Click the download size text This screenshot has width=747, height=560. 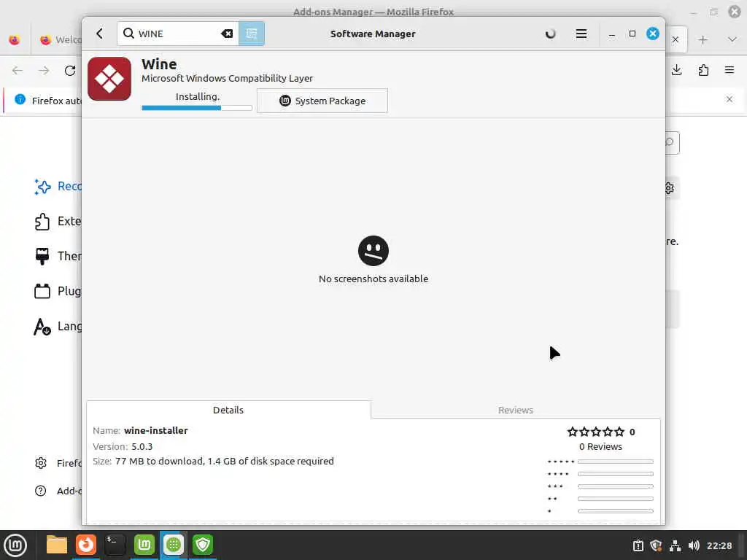(x=225, y=461)
